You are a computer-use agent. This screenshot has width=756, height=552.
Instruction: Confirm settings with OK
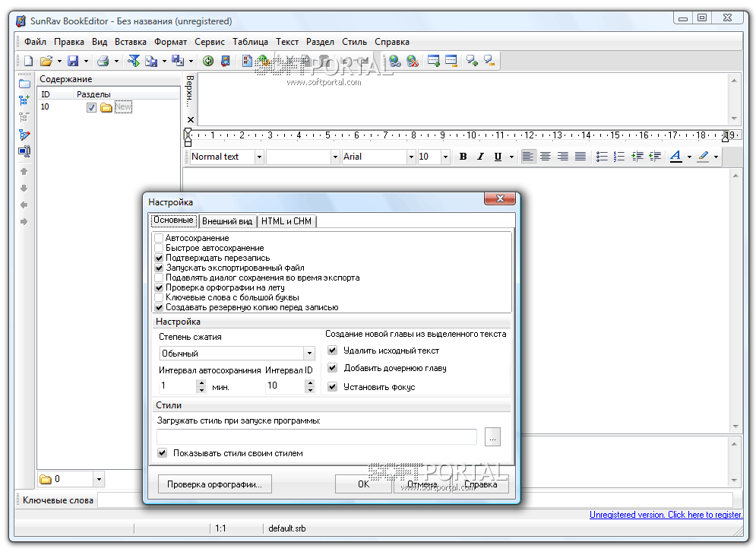point(363,484)
